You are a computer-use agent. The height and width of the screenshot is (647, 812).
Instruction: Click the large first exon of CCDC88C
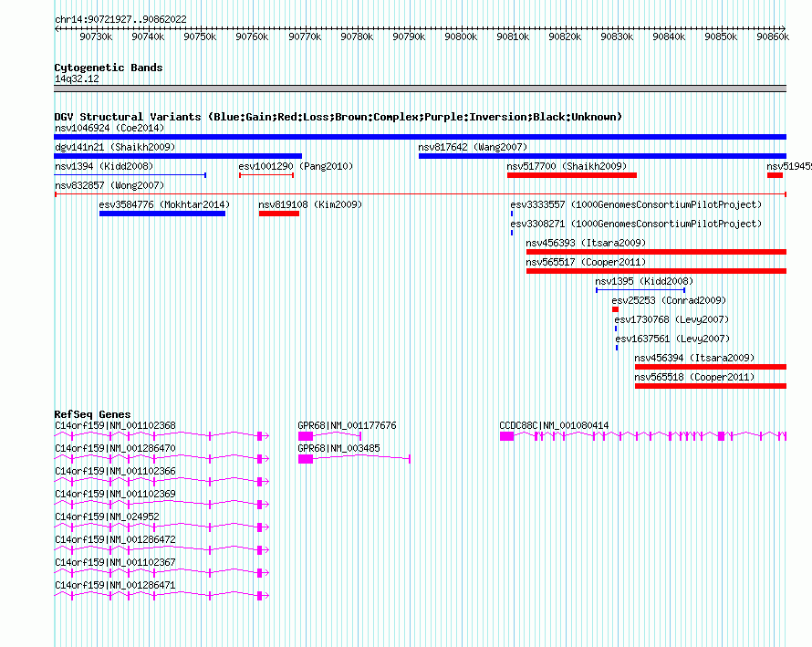pyautogui.click(x=507, y=436)
